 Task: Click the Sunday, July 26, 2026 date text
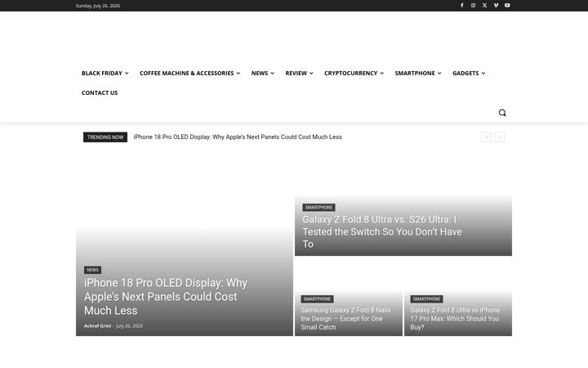[98, 6]
